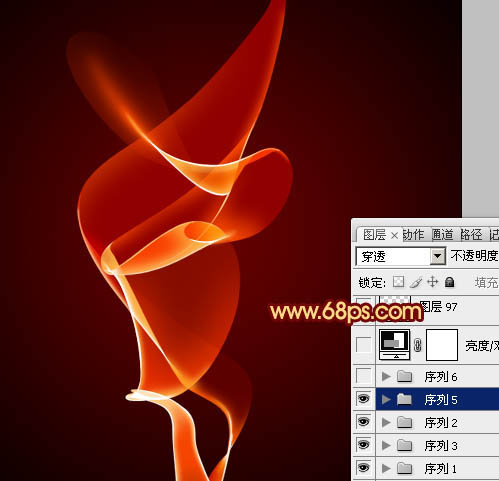Select the white layer mask thumbnail
Viewport: 499px width, 481px height.
click(x=442, y=345)
